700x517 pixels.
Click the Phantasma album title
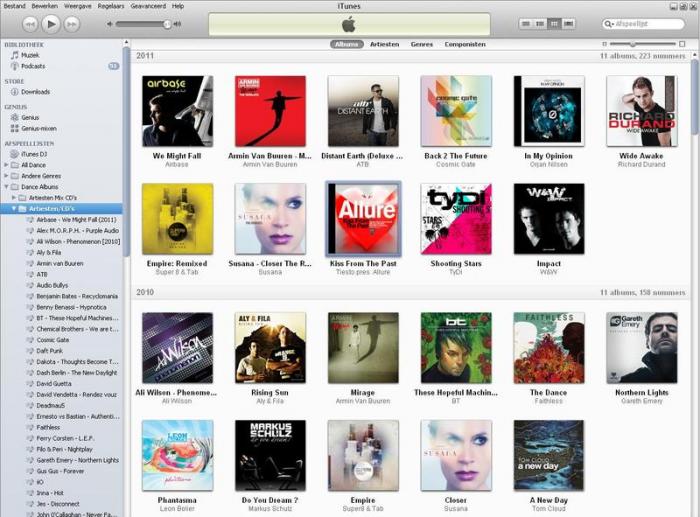click(177, 500)
